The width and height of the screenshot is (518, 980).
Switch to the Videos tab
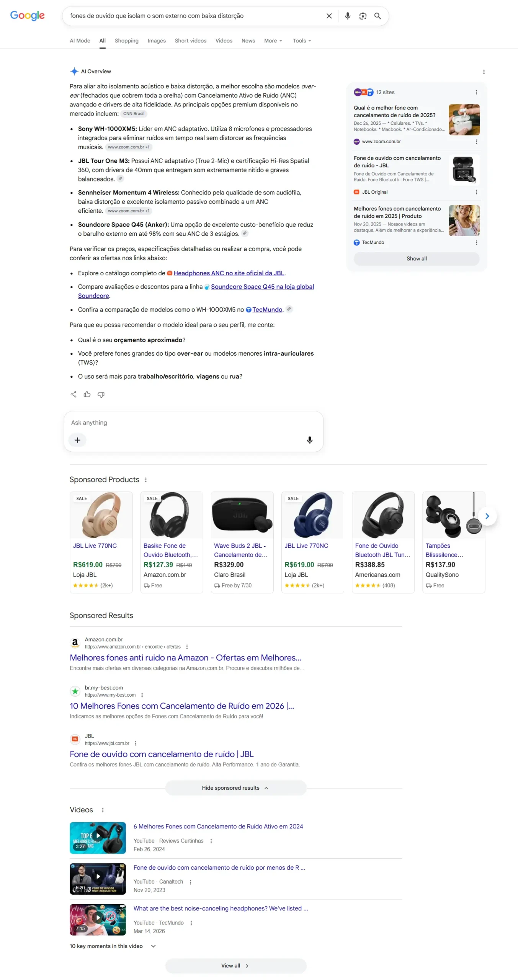point(224,41)
